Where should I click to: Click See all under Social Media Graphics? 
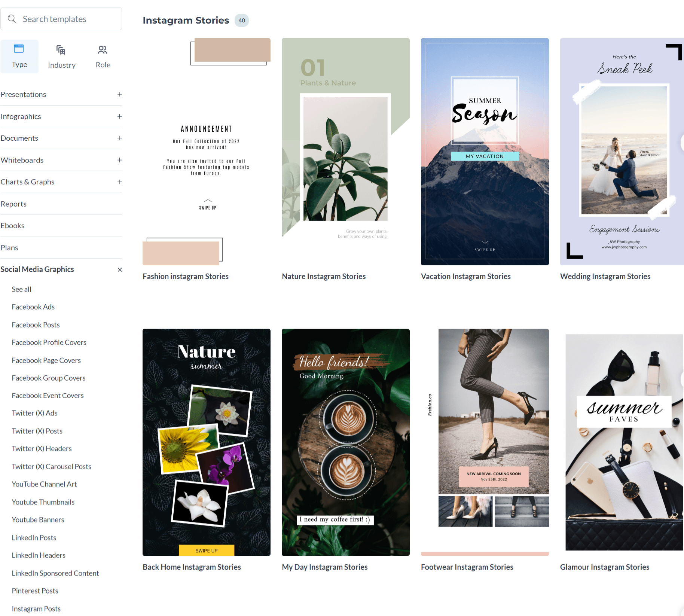(21, 289)
